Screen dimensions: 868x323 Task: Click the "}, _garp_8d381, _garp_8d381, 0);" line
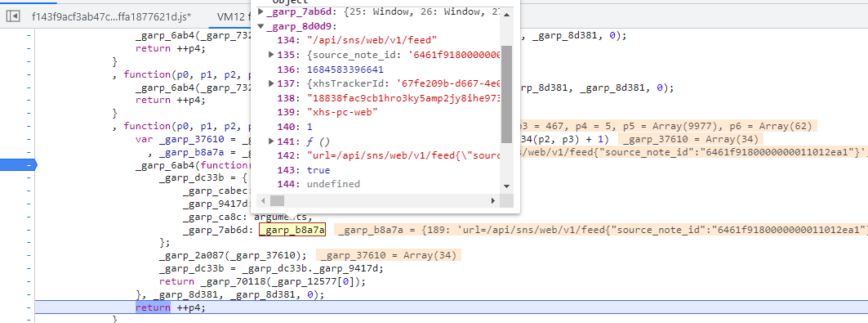click(229, 294)
